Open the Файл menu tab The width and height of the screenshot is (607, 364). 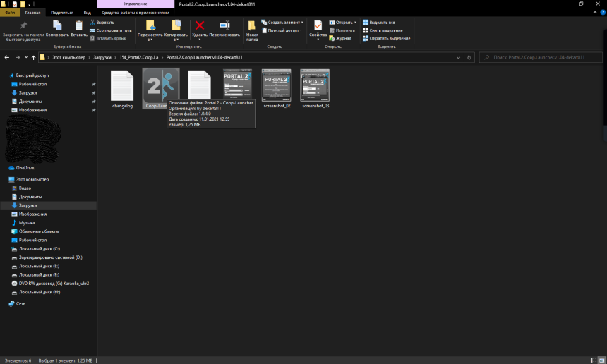[10, 13]
